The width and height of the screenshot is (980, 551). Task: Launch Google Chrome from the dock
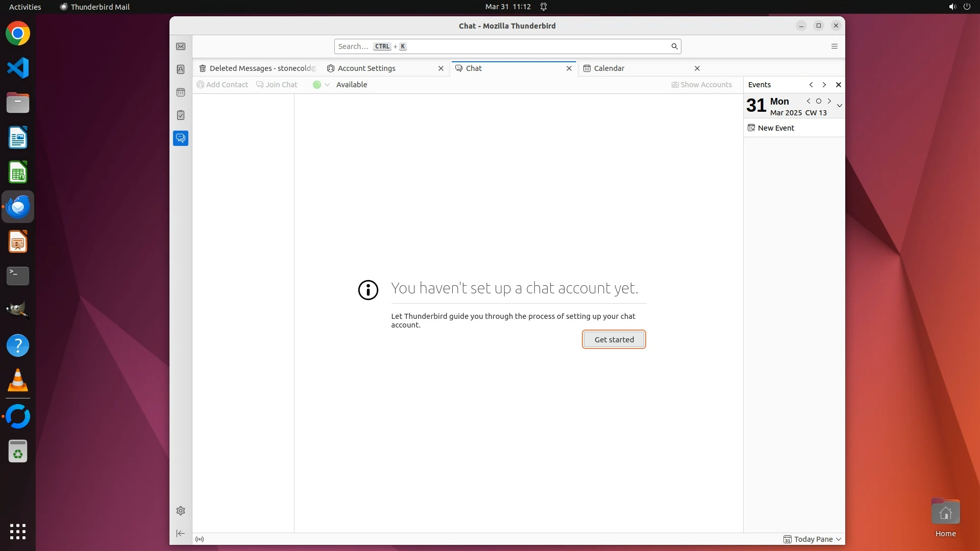(x=18, y=34)
